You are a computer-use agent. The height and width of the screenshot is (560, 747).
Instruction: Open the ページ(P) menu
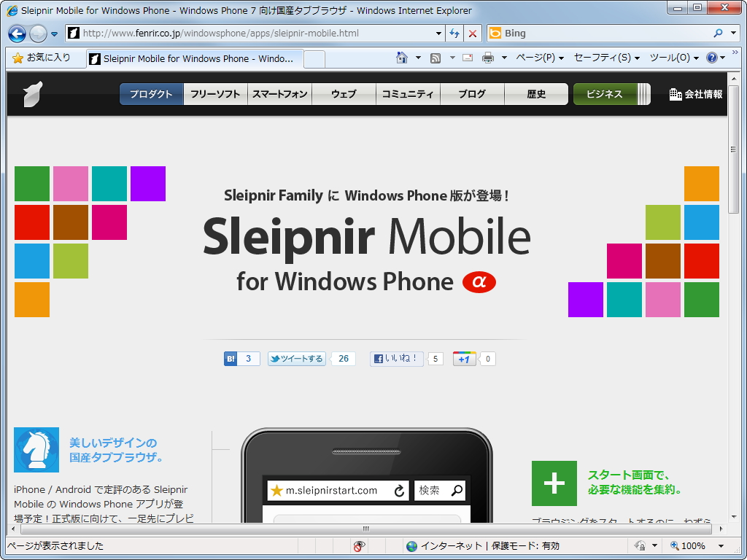click(x=540, y=58)
